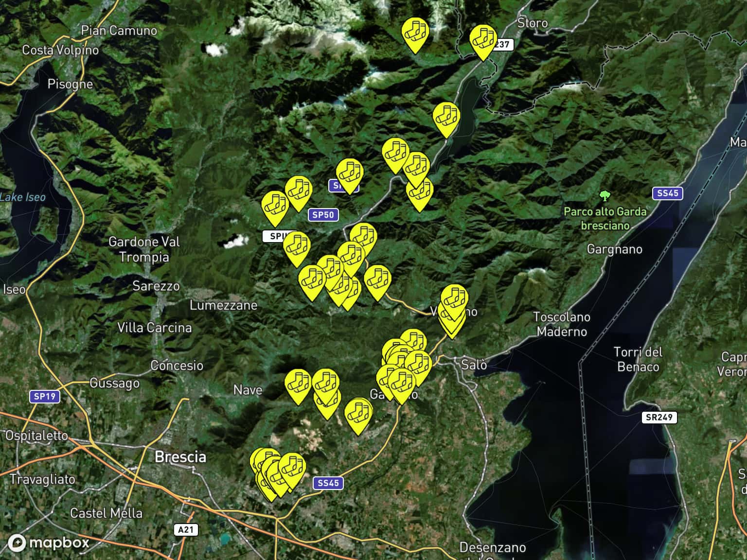Click the SS45 shield east of Brescia
This screenshot has height=560, width=747.
pyautogui.click(x=328, y=483)
